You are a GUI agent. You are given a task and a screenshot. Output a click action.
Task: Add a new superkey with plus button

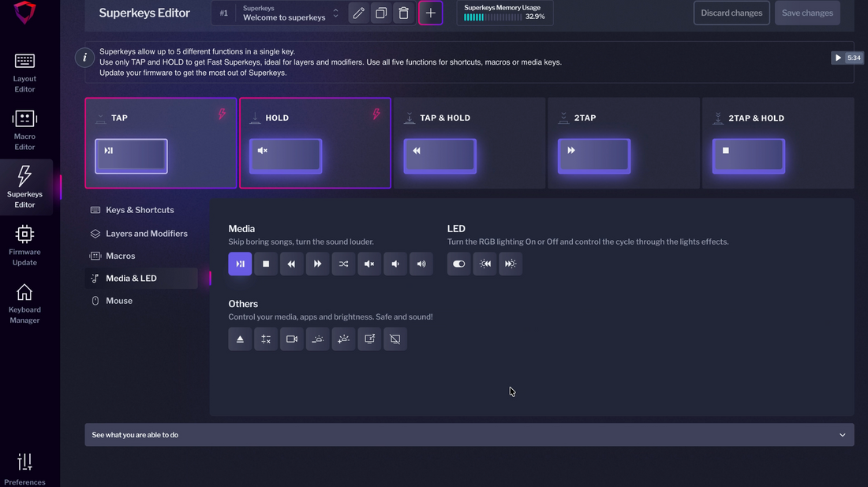pos(430,13)
